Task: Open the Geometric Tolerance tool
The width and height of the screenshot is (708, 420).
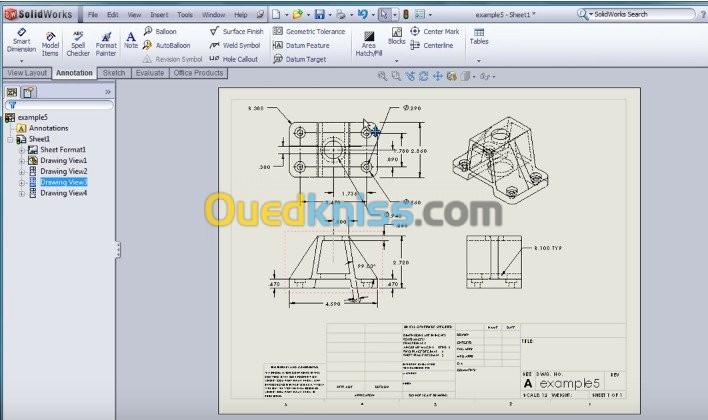Action: pyautogui.click(x=309, y=31)
